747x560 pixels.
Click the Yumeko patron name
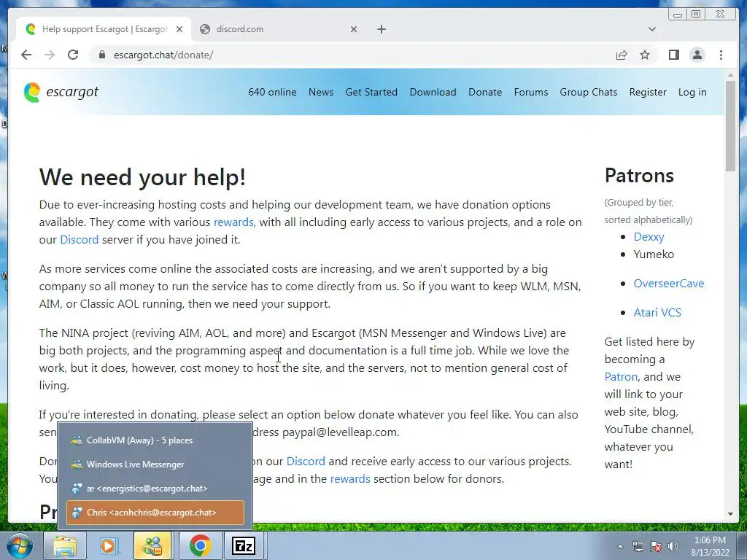(654, 254)
